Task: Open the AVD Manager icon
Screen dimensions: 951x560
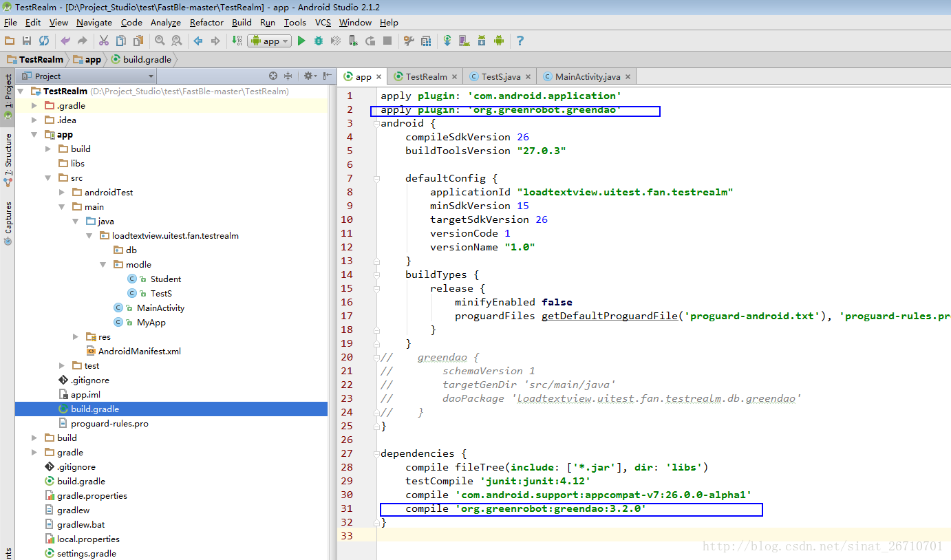Action: 464,41
